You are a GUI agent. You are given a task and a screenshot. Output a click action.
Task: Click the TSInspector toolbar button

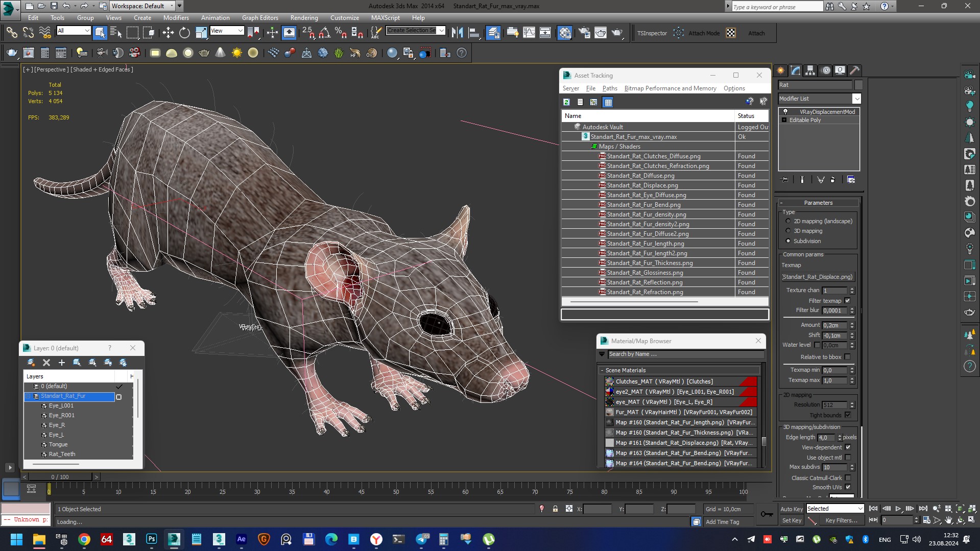pyautogui.click(x=652, y=33)
